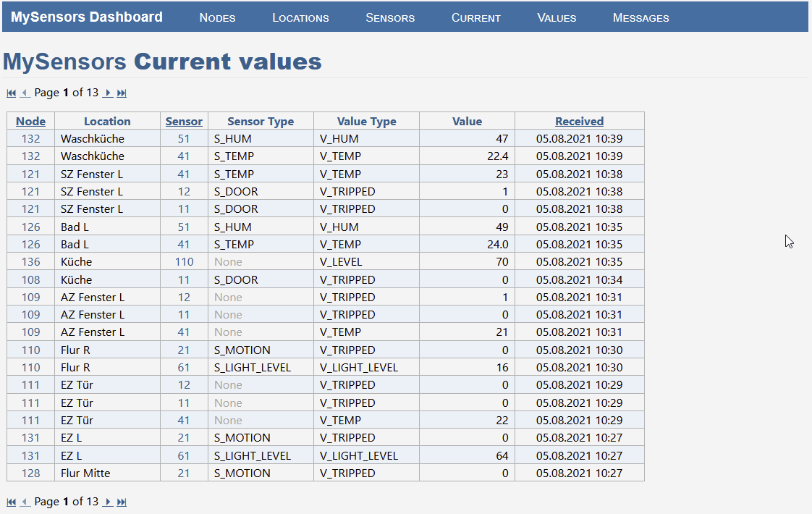Select S_DOOR sensor type in Küche row
The image size is (812, 514).
pyautogui.click(x=236, y=279)
